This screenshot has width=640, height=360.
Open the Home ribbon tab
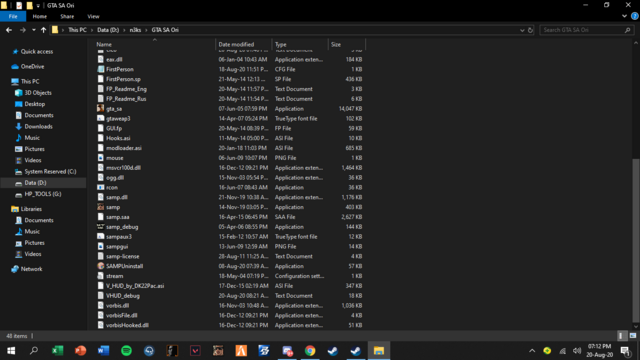(40, 16)
